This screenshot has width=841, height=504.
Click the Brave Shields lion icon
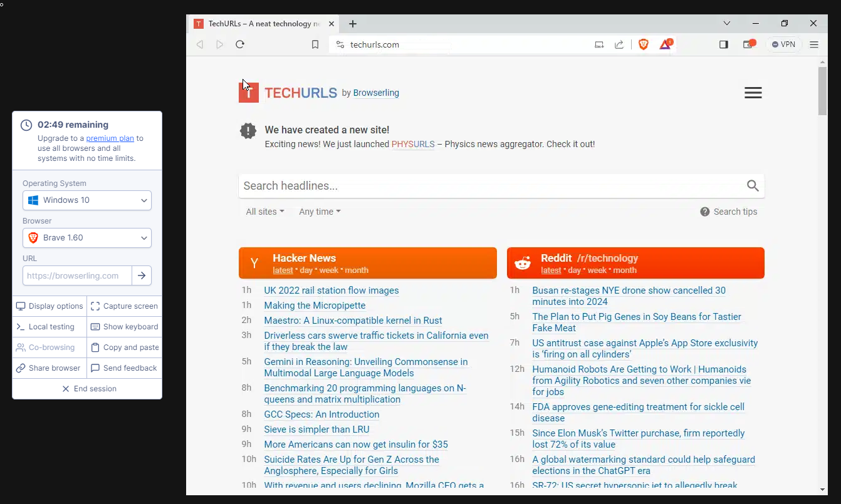coord(643,44)
